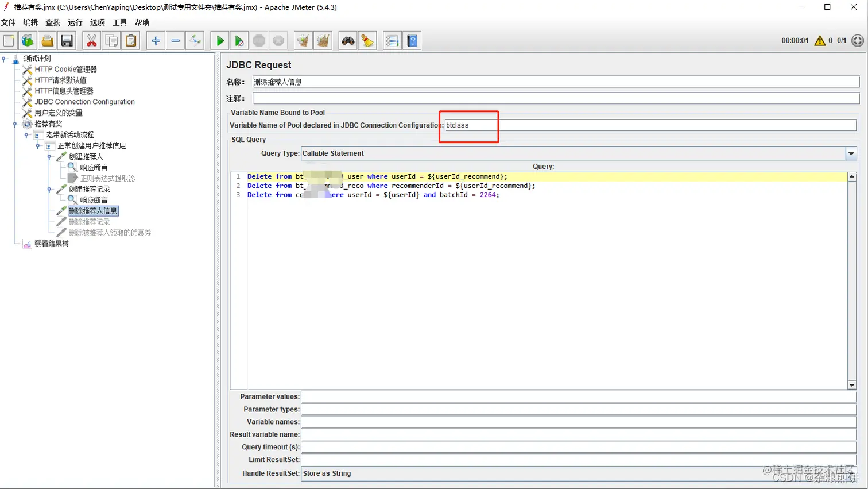Save the test plan with floppy icon
Screen dimensions: 868x489
point(67,41)
